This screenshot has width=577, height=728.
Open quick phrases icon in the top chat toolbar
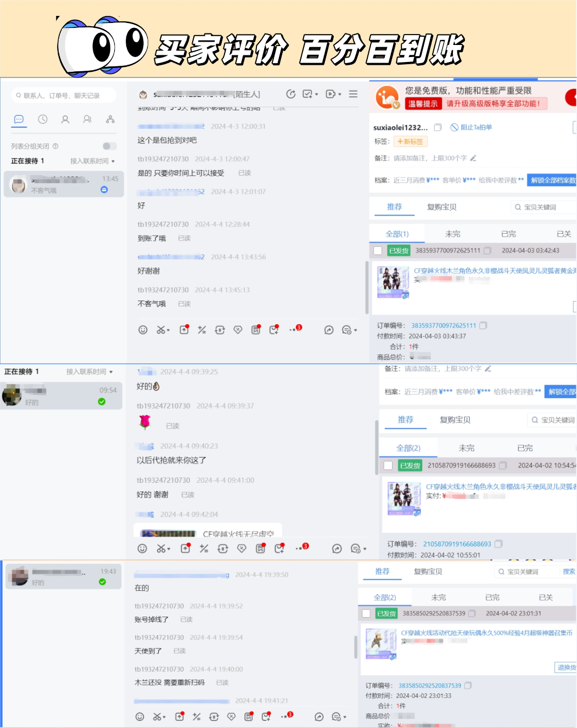(202, 330)
